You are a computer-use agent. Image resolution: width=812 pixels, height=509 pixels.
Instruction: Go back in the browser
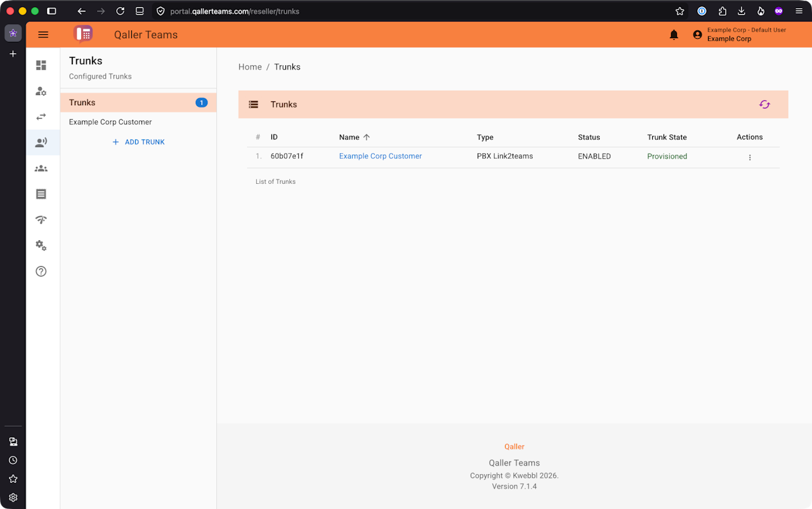(81, 11)
